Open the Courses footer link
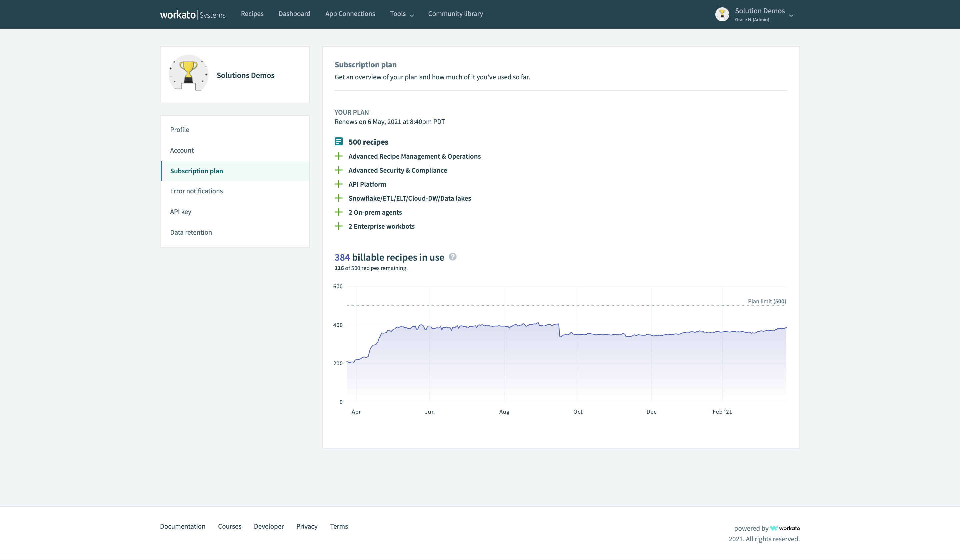Screen dimensions: 960x560 click(x=230, y=526)
